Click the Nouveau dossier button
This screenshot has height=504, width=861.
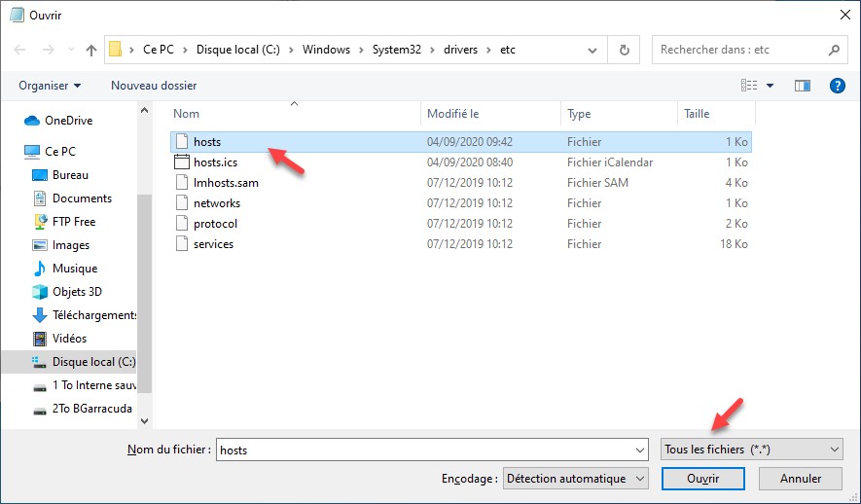pyautogui.click(x=154, y=86)
